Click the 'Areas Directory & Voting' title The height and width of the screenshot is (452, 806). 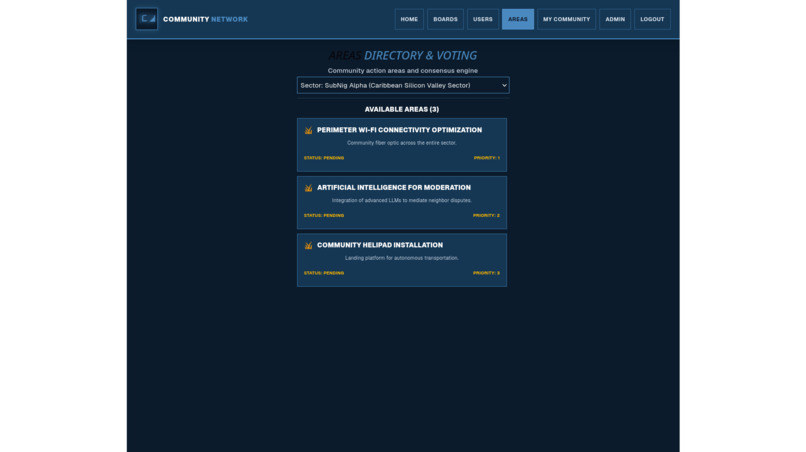pos(402,56)
